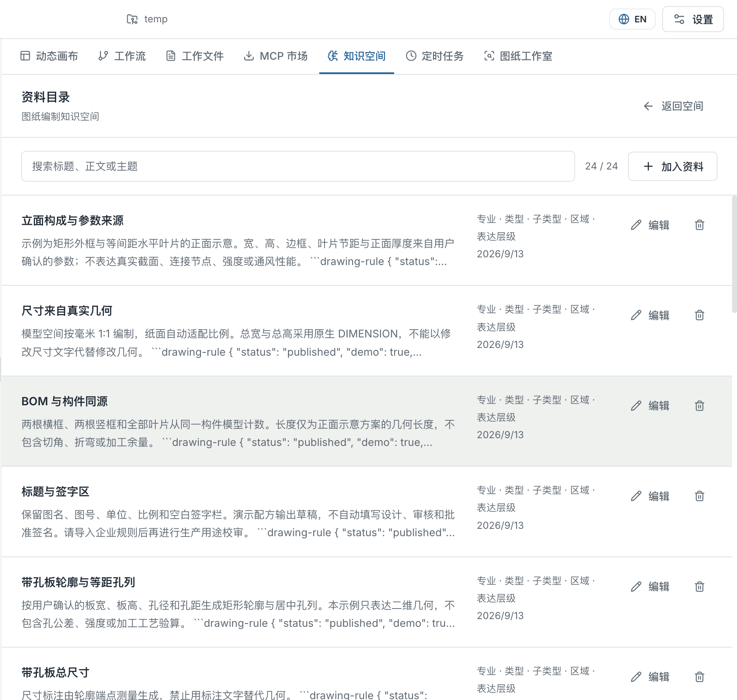This screenshot has height=700, width=737.
Task: Open 带孔板总尺寸 title
Action: pos(55,672)
